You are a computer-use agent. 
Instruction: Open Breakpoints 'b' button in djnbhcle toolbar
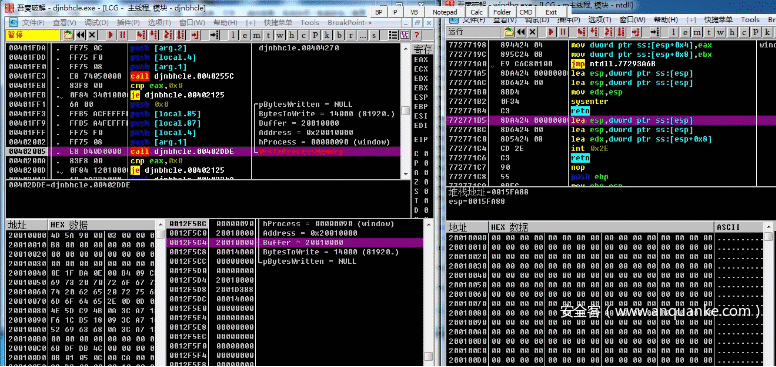[340, 35]
